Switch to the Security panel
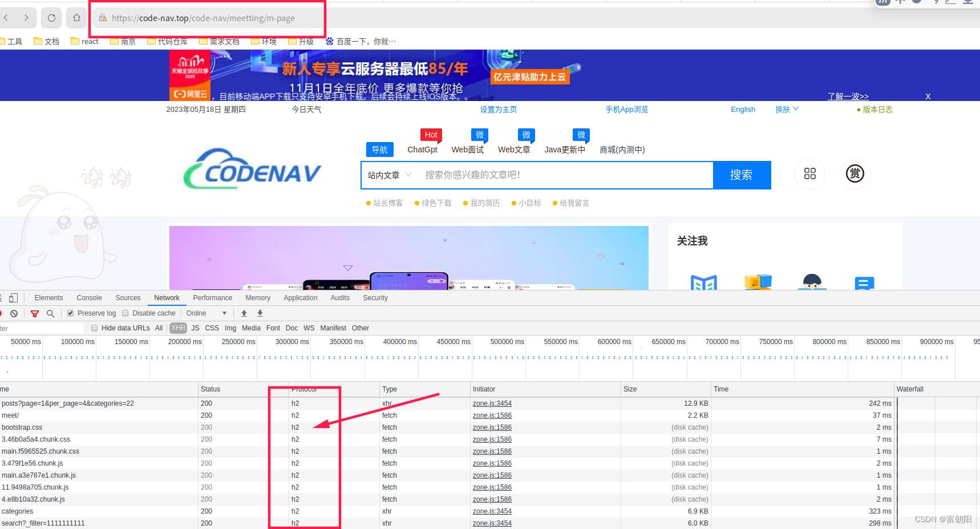This screenshot has width=980, height=529. 375,298
